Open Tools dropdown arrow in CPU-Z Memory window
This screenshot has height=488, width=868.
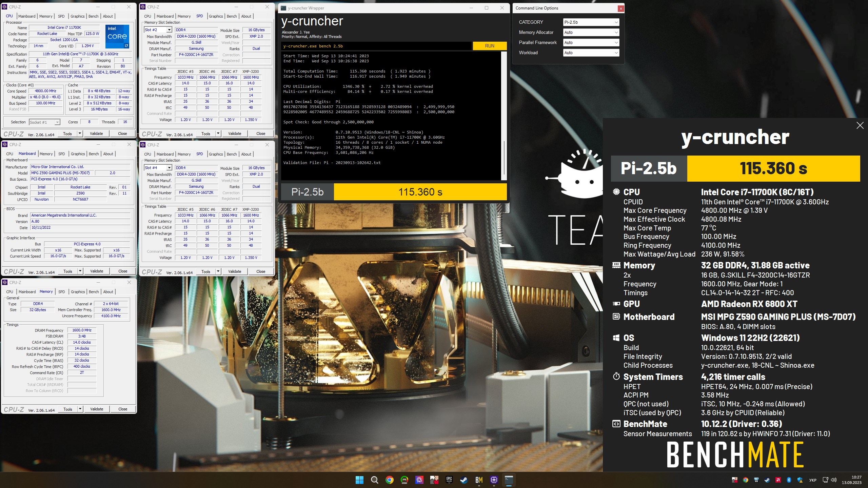80,409
